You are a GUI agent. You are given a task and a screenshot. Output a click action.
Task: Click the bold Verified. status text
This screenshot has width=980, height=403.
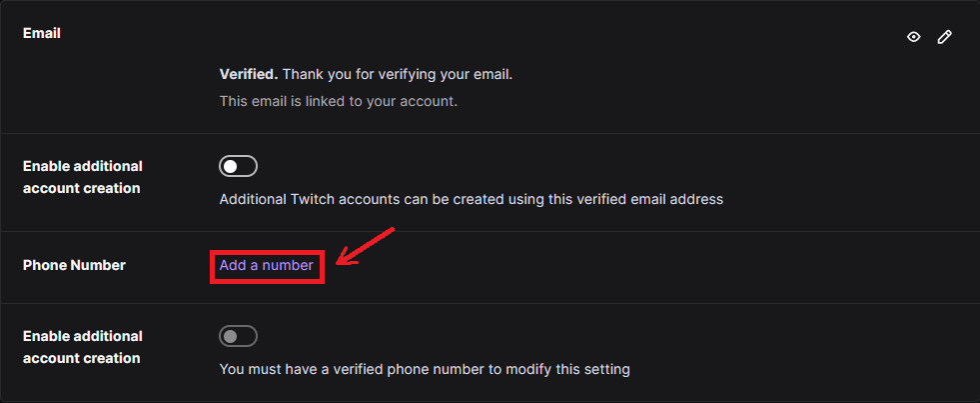pos(249,74)
